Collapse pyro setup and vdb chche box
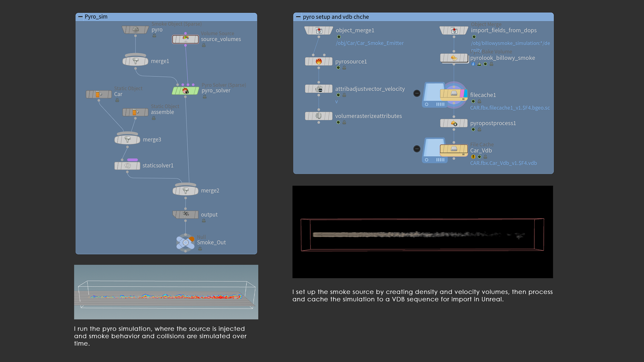The image size is (644, 362). click(298, 17)
